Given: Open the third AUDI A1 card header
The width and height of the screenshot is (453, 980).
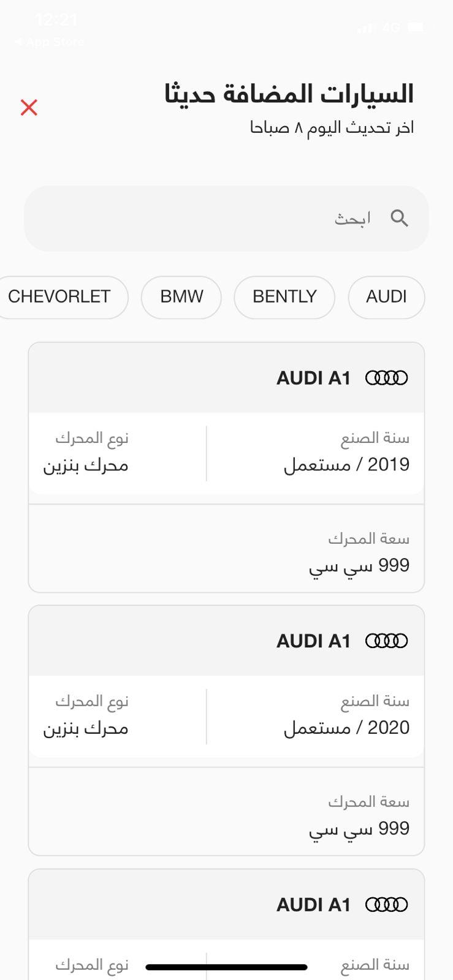Looking at the screenshot, I should (x=313, y=905).
